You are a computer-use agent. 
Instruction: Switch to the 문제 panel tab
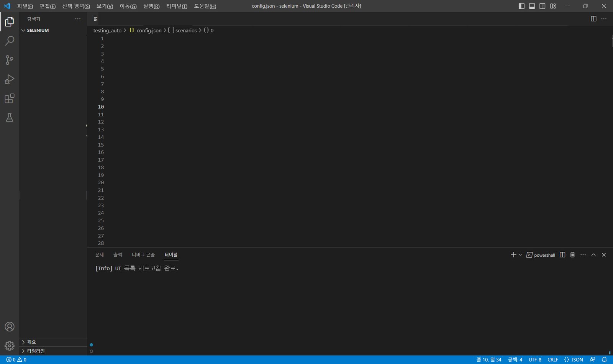click(99, 255)
